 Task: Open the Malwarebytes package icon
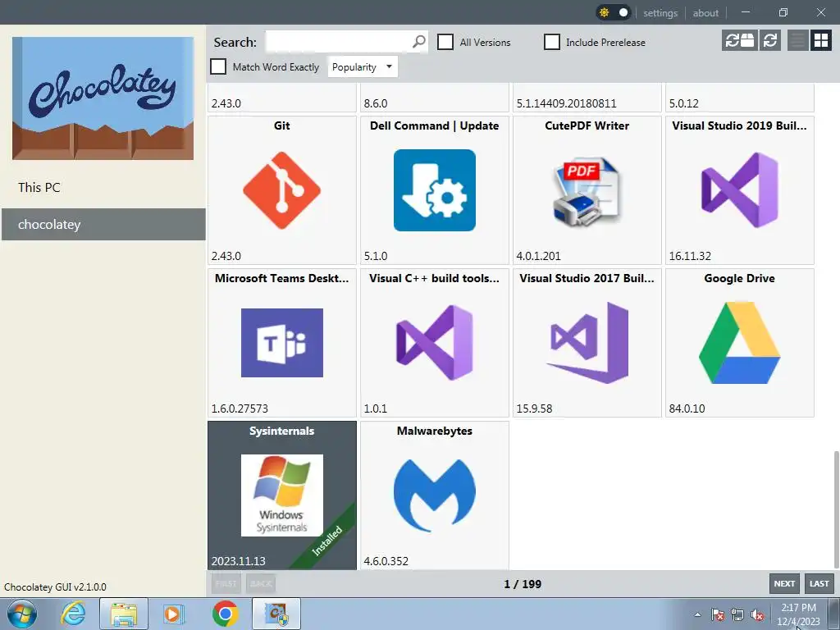pos(435,495)
